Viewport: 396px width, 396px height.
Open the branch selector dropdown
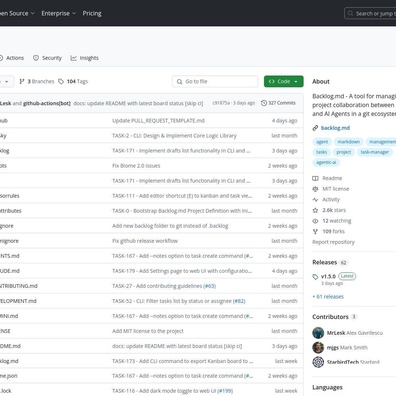[6, 81]
